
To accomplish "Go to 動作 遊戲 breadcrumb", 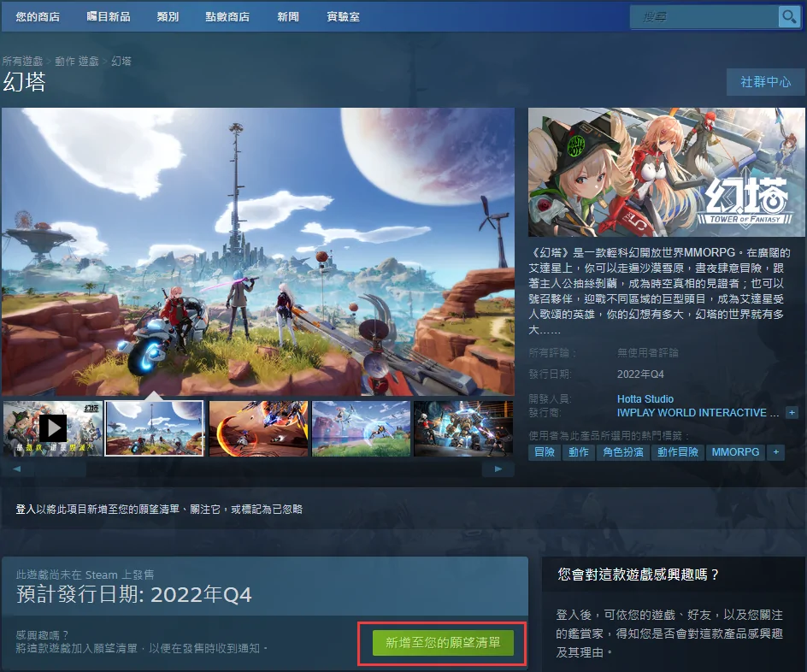I will [x=77, y=62].
